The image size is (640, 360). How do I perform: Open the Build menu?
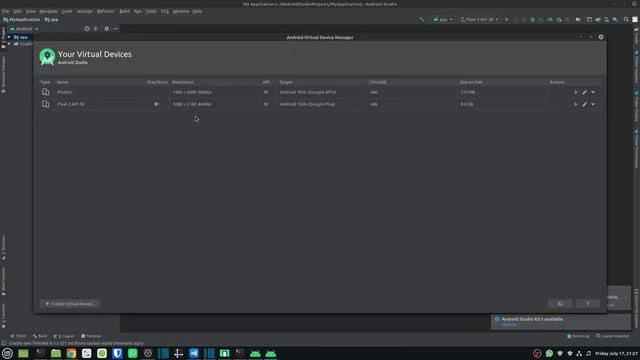coord(124,11)
